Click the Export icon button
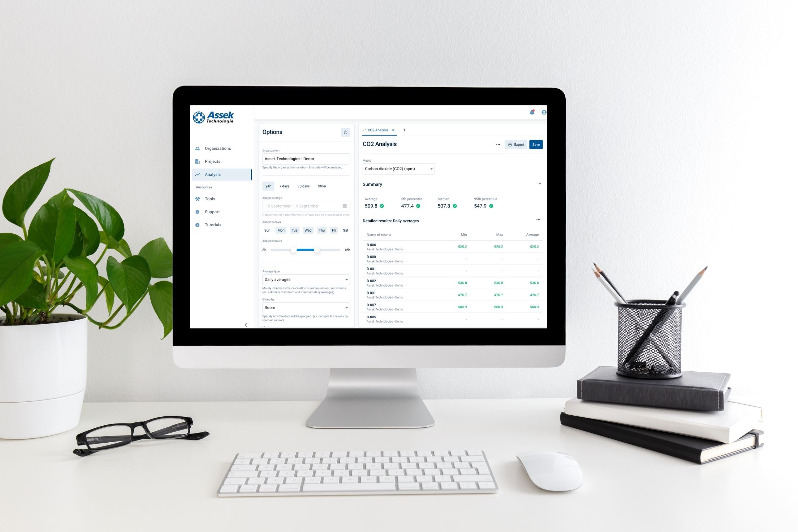This screenshot has height=532, width=798. point(515,144)
